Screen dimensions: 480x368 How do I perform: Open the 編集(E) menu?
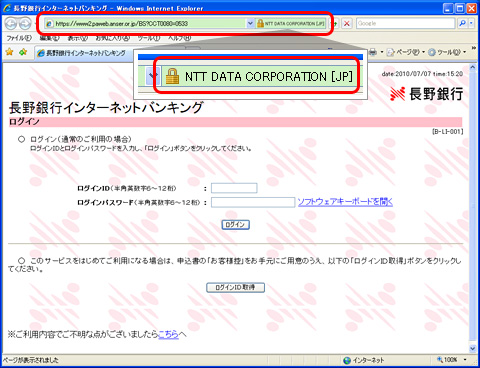click(x=49, y=38)
